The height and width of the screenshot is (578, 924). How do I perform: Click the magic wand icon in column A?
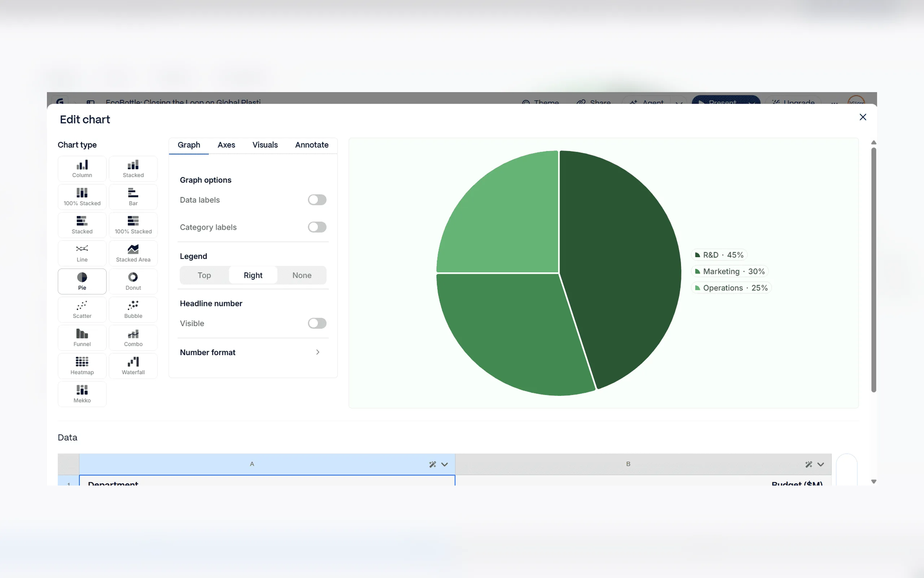coord(432,465)
